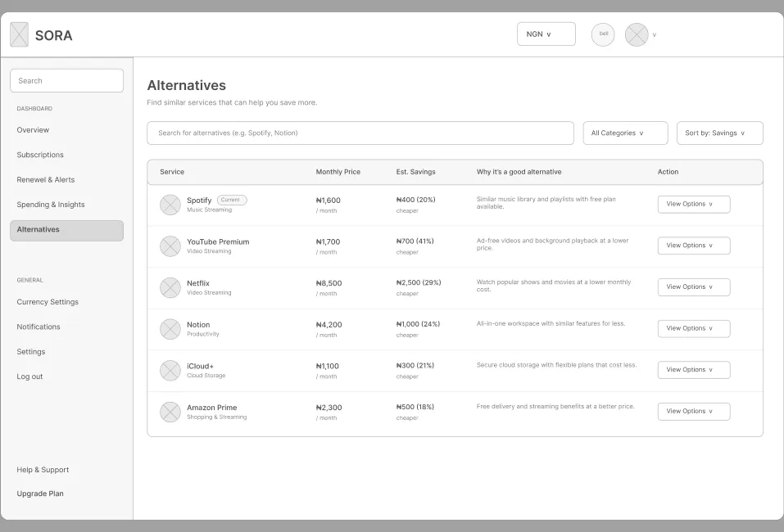Click the ₦8,500 monthly price
This screenshot has height=532, width=784.
329,283
